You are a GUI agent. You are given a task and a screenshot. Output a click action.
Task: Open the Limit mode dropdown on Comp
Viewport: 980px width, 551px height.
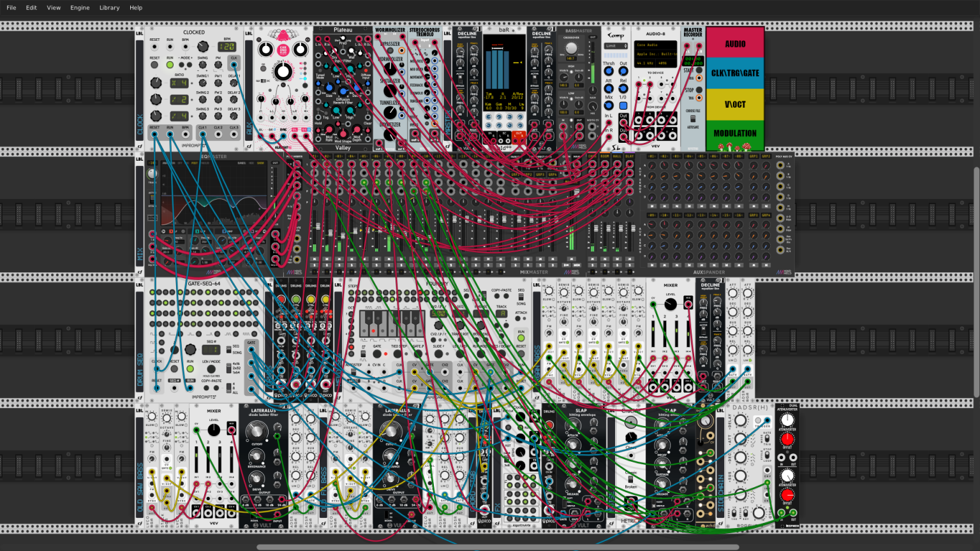tap(616, 46)
